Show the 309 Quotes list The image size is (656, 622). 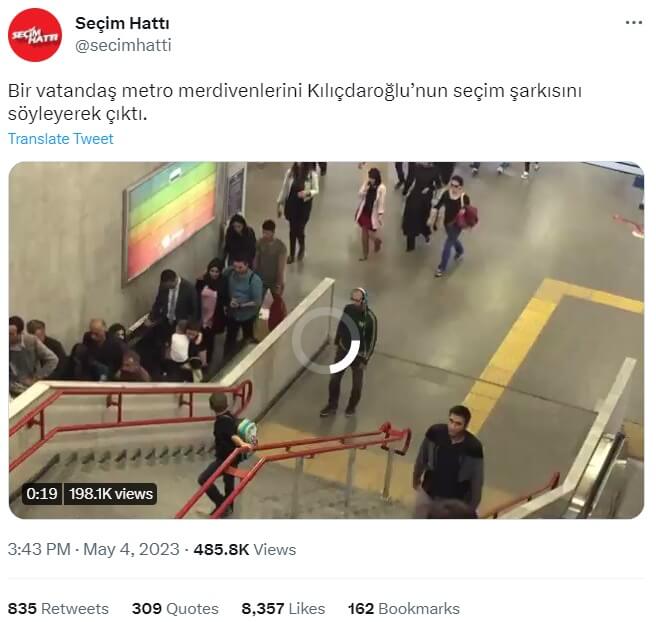175,609
